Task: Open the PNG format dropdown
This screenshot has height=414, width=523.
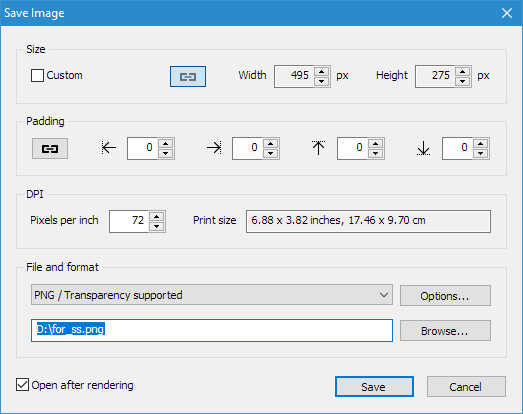Action: tap(212, 295)
